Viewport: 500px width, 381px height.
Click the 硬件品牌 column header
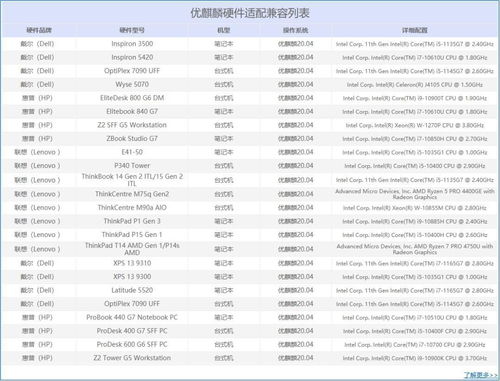tap(39, 30)
